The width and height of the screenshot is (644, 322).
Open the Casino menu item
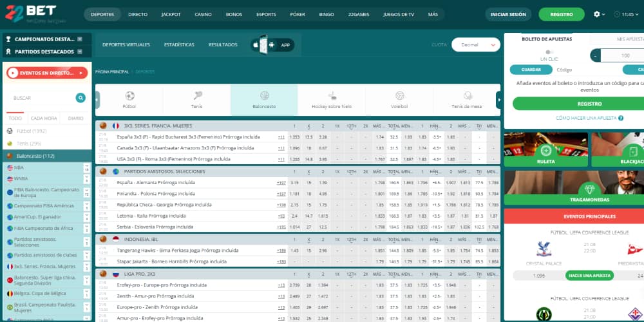[203, 14]
